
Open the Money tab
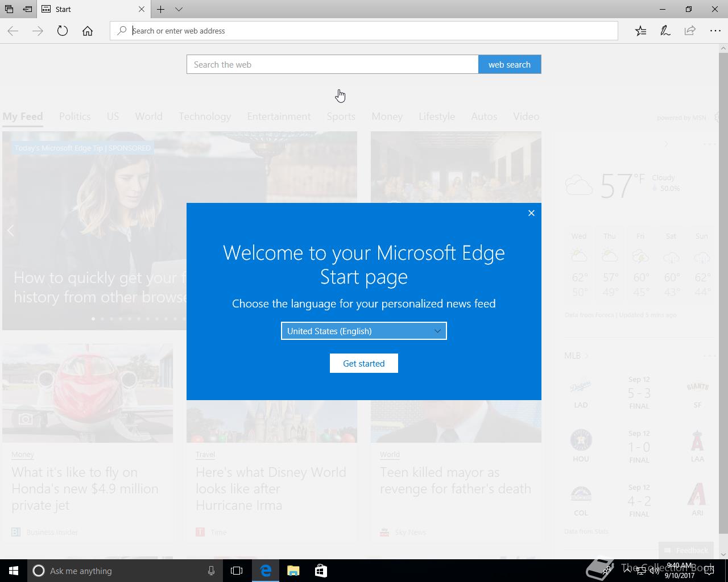pyautogui.click(x=387, y=116)
